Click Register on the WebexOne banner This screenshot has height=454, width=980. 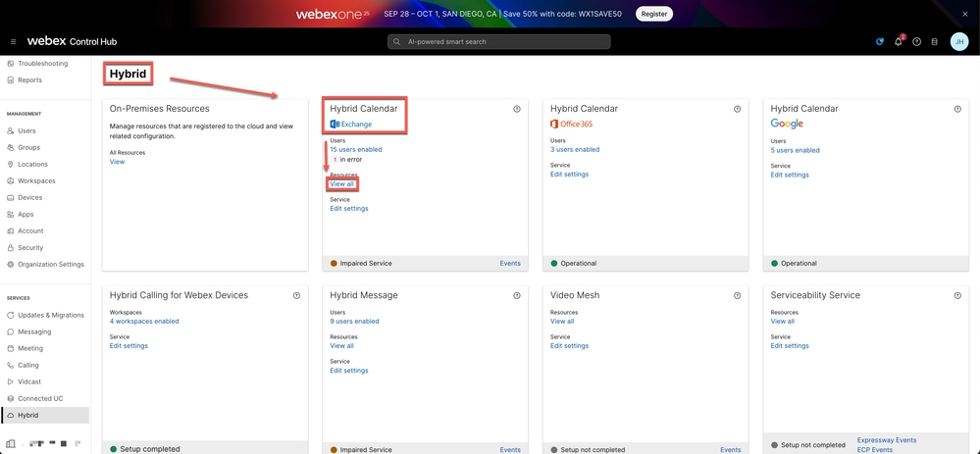[653, 14]
